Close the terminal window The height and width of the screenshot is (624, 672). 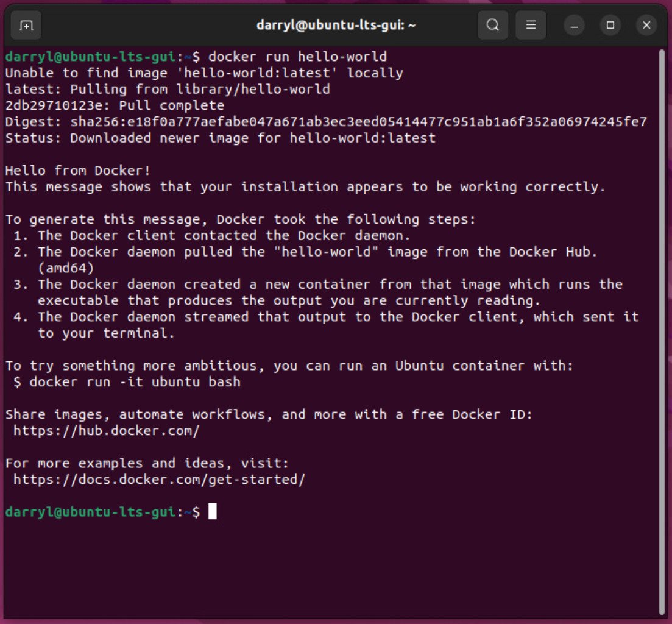point(646,25)
